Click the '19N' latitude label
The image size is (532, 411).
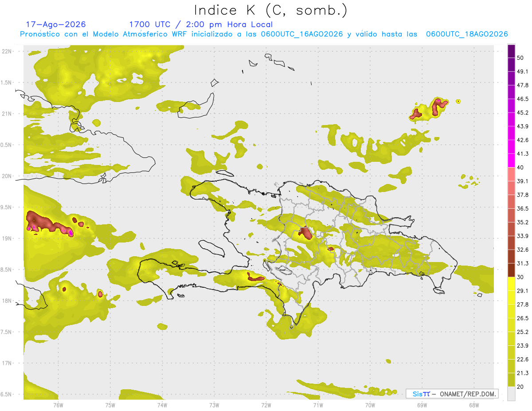(7, 239)
